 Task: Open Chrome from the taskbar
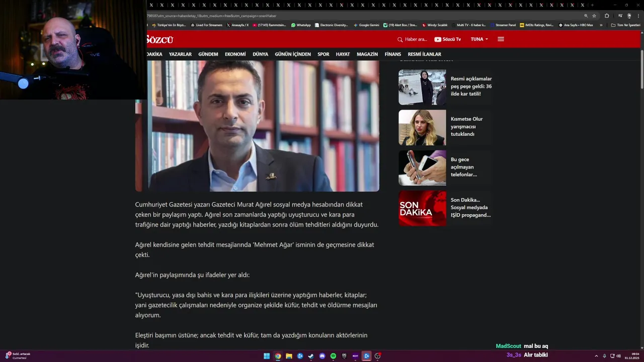[278, 356]
